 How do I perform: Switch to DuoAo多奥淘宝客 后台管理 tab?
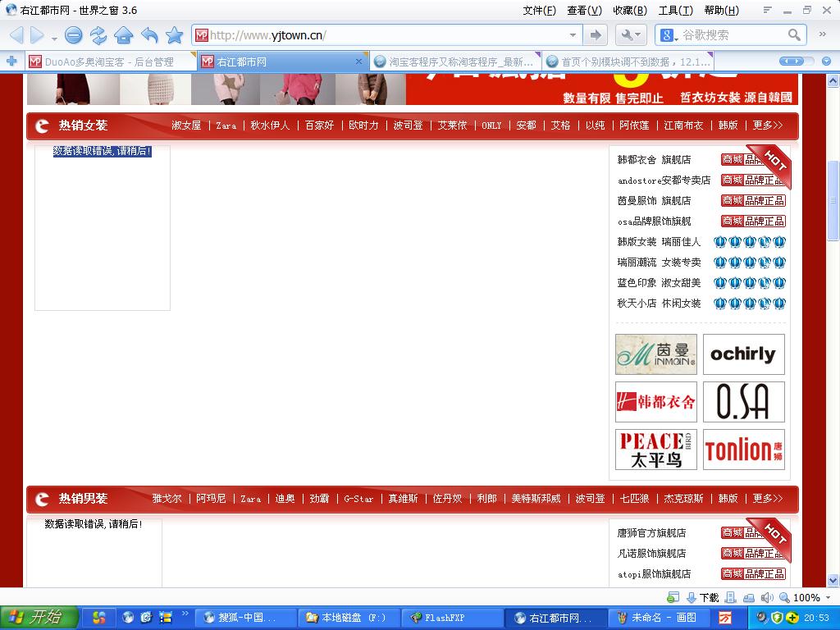coord(110,62)
